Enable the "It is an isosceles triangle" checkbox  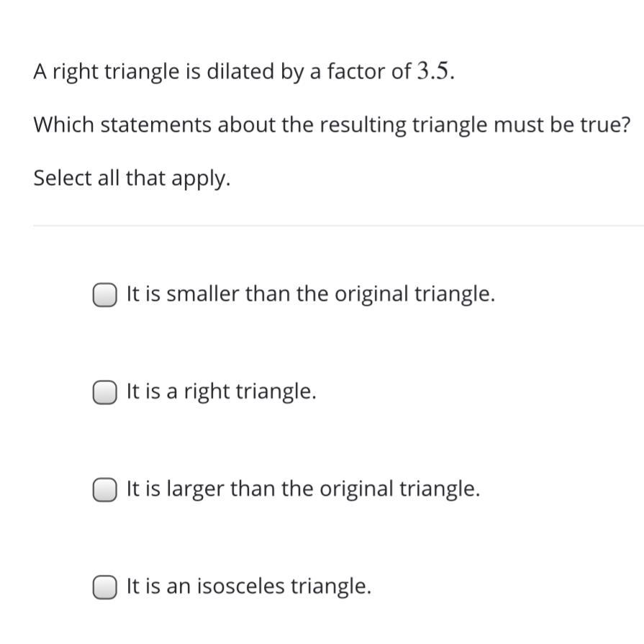[x=105, y=586]
